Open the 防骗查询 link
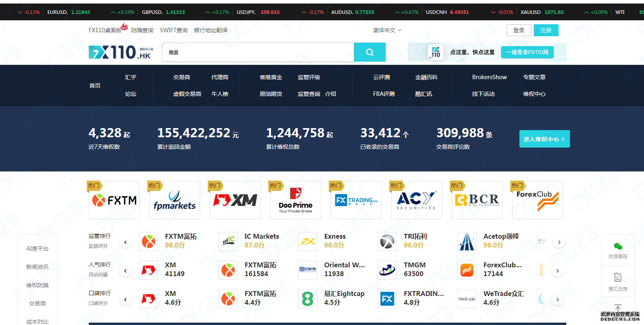 [142, 30]
